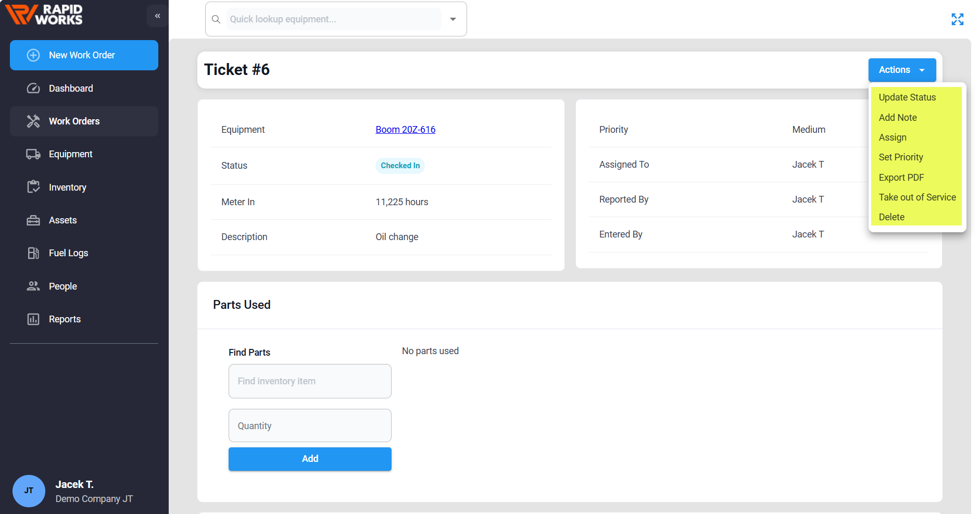Open Fuel Logs pump icon
The height and width of the screenshot is (514, 980).
point(33,253)
